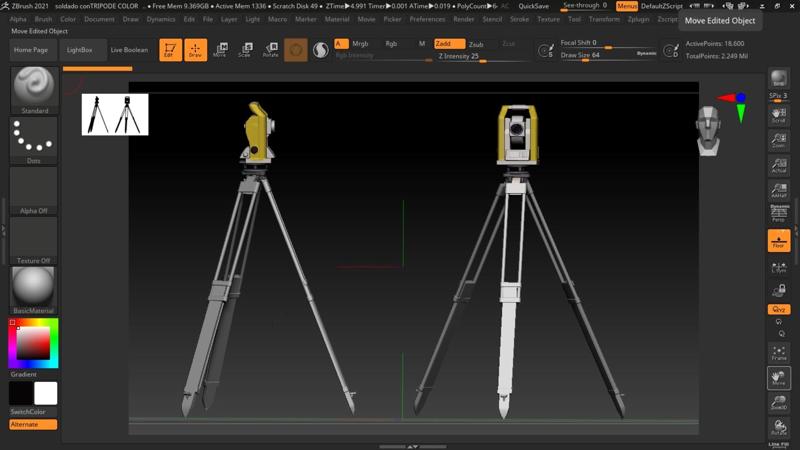Adjust the Draw Size 64 slider
The image size is (800, 450).
pyautogui.click(x=609, y=55)
